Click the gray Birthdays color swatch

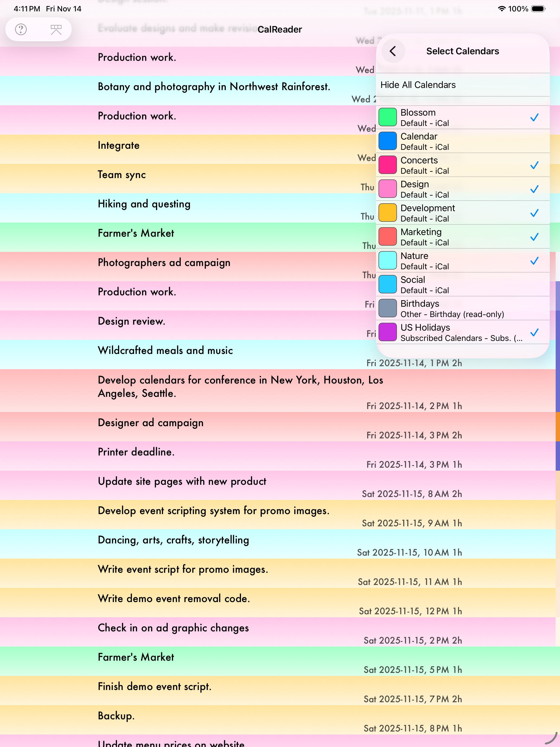pos(387,308)
